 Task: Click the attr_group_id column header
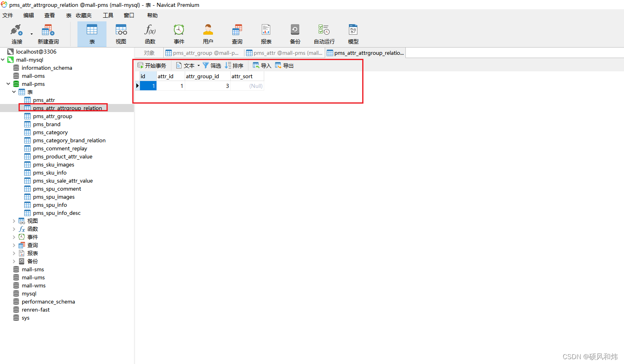207,76
